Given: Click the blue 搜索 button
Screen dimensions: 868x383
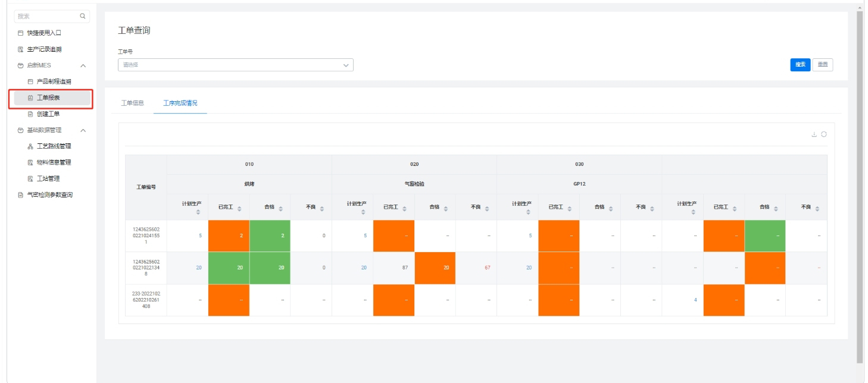Looking at the screenshot, I should point(800,65).
